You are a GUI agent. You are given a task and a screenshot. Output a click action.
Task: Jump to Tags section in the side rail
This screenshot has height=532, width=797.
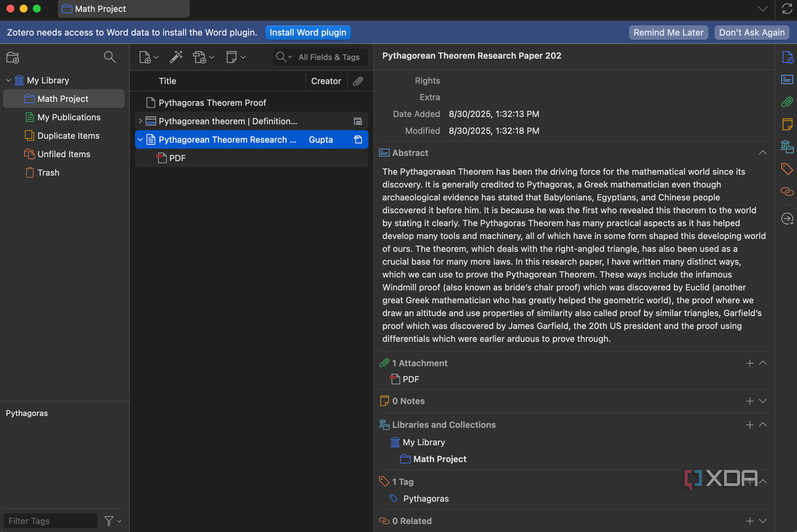click(787, 168)
